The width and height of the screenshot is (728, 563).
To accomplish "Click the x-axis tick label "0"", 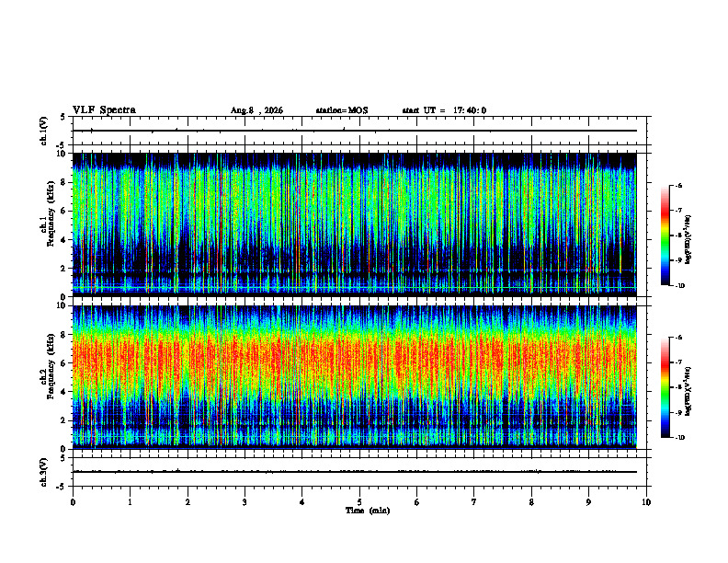I will (x=73, y=502).
